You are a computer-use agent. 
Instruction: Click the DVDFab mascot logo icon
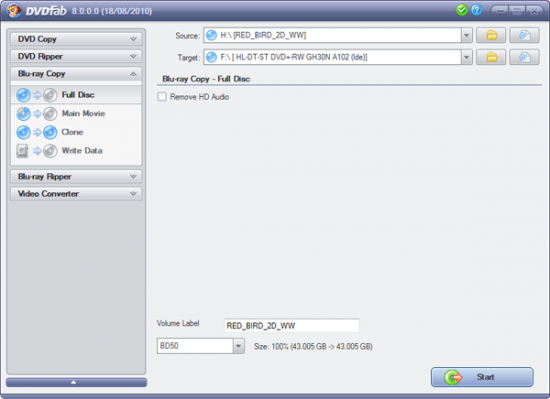click(13, 10)
